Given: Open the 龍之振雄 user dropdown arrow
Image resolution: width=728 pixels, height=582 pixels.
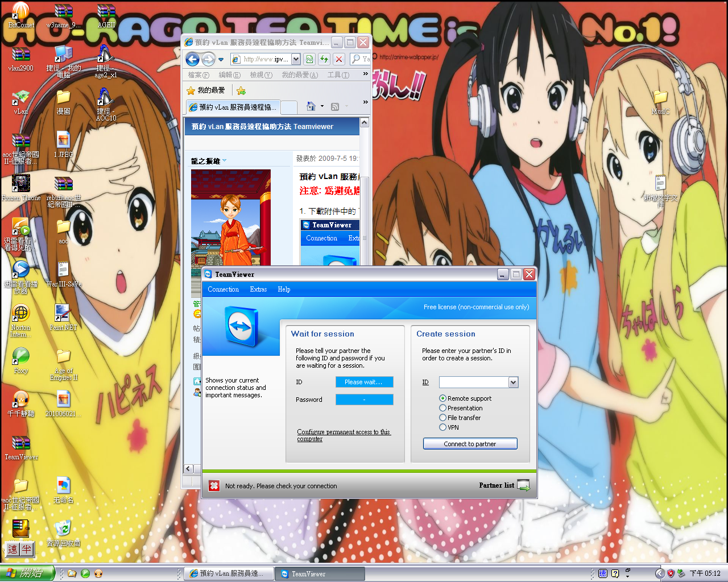Looking at the screenshot, I should coord(225,161).
